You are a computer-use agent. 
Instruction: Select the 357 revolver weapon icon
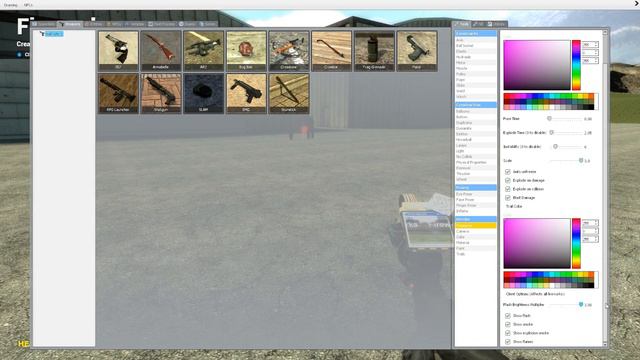tap(118, 51)
